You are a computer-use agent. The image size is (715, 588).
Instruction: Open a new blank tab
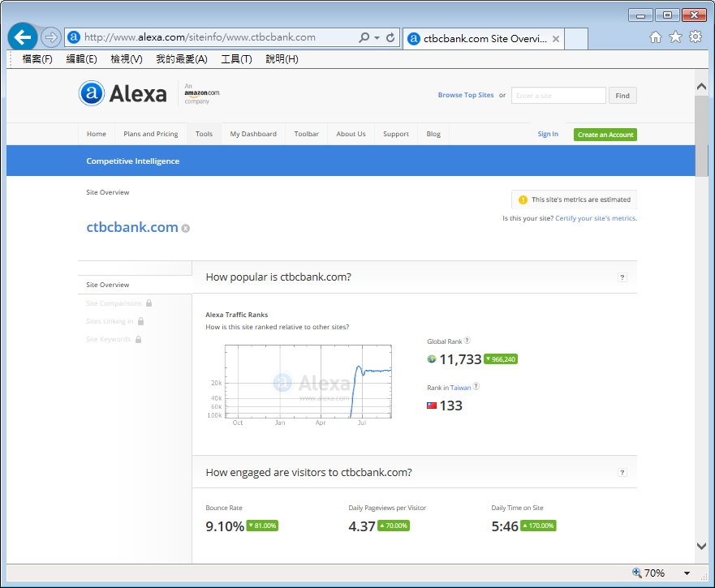click(576, 39)
